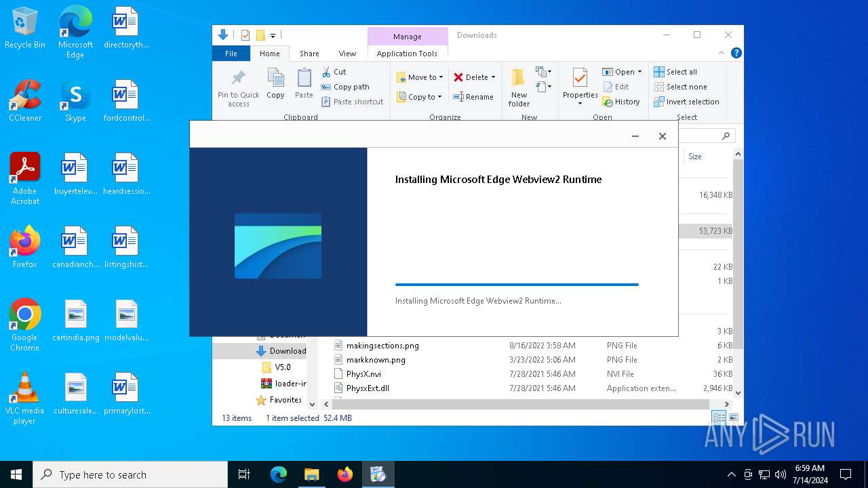
Task: Switch to the View ribbon tab
Action: coord(347,54)
